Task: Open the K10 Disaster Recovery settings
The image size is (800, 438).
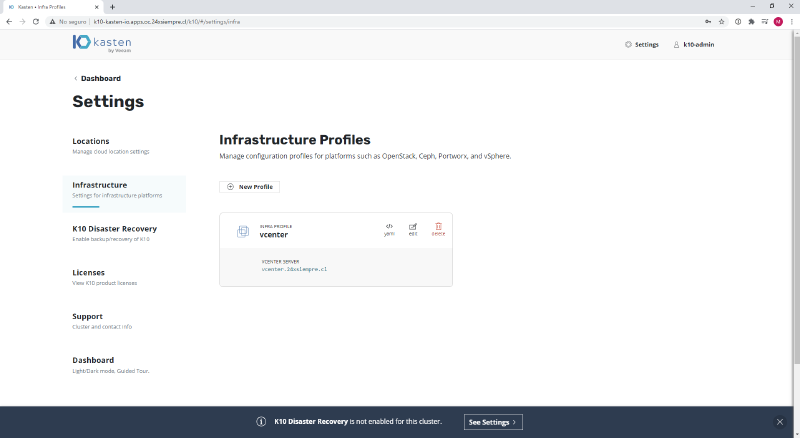Action: (x=114, y=233)
